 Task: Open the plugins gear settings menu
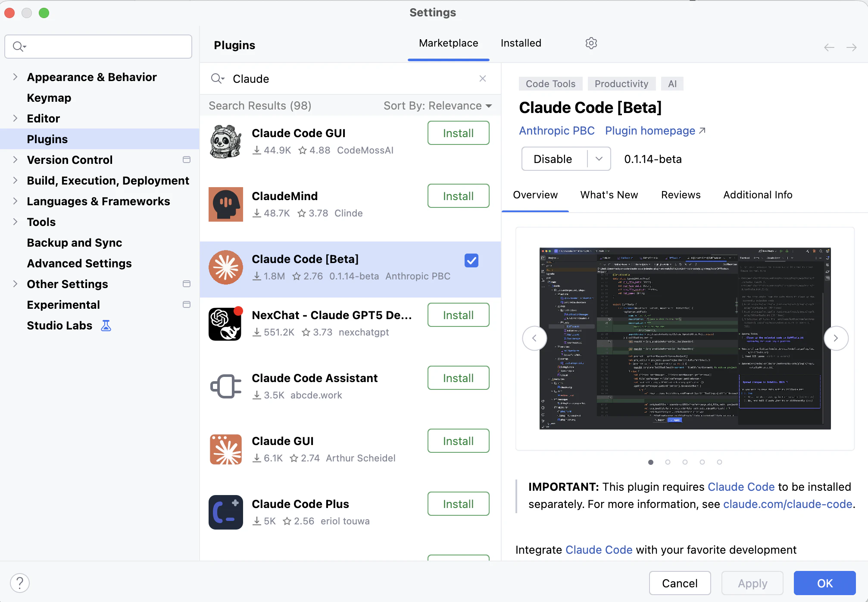(x=591, y=43)
